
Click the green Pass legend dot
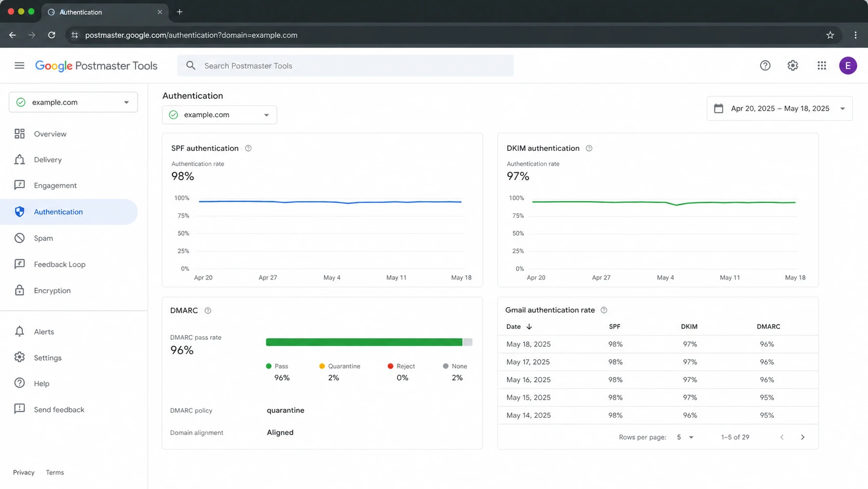coord(268,366)
